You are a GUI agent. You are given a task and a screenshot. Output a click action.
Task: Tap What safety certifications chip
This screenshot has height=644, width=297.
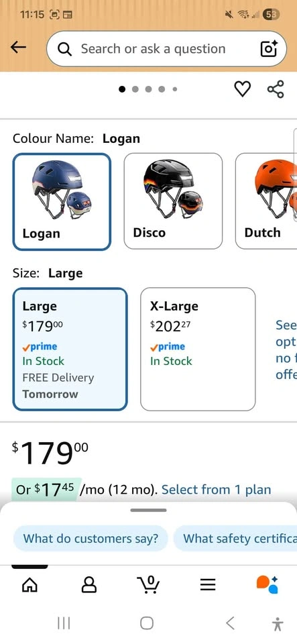[x=235, y=538]
